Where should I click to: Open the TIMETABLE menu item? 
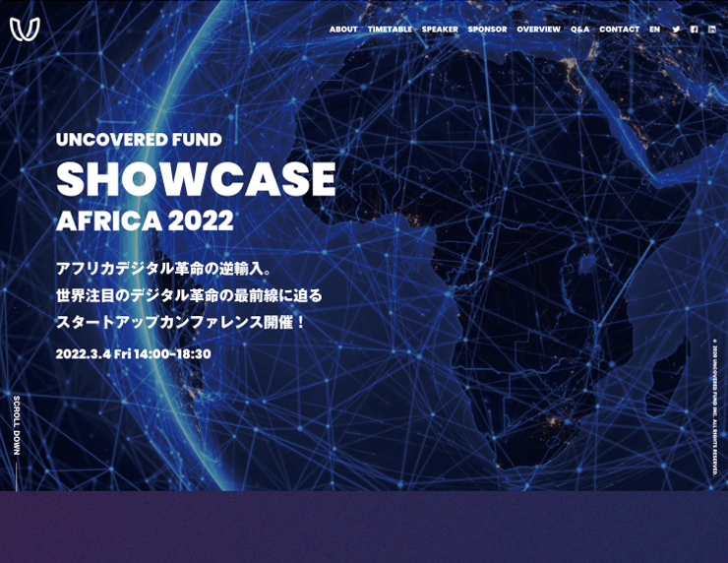tap(390, 30)
